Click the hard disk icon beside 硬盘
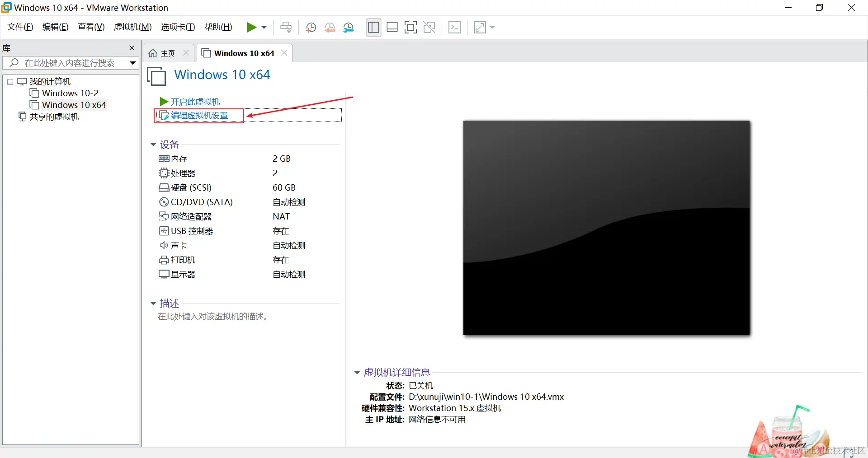 click(164, 187)
